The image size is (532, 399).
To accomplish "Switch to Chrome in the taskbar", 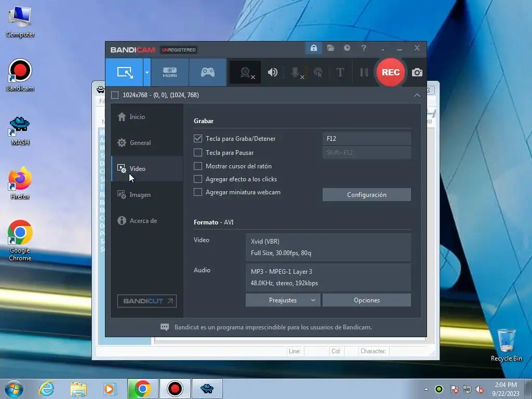I will pos(142,389).
